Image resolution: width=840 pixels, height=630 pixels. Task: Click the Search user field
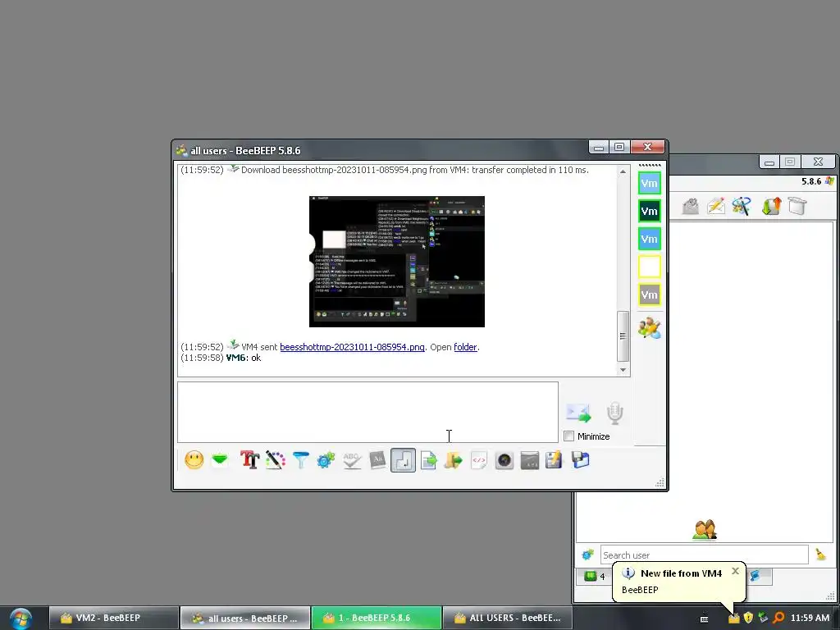click(x=704, y=555)
